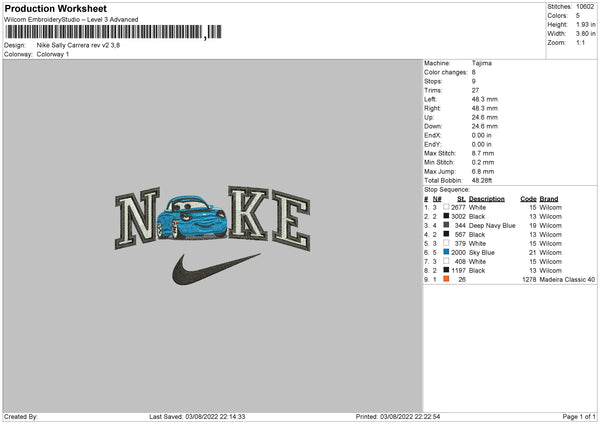The height and width of the screenshot is (424, 600).
Task: Click the embroidered letter E in the design
Action: coord(291,221)
